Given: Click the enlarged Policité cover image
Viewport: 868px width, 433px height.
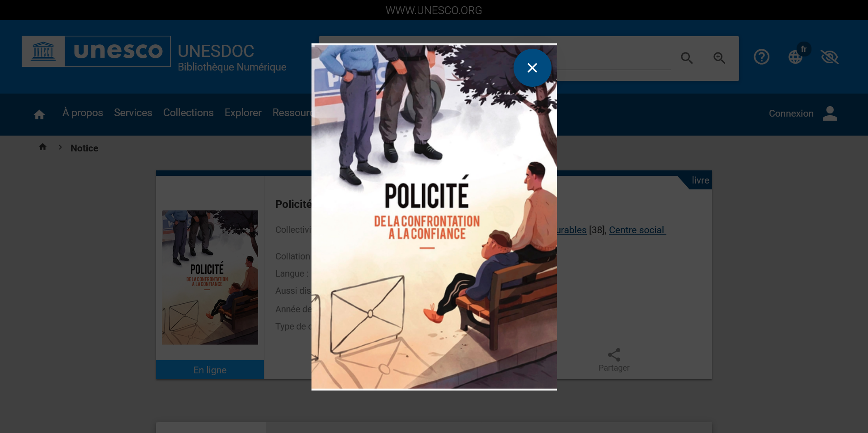Looking at the screenshot, I should click(x=434, y=217).
